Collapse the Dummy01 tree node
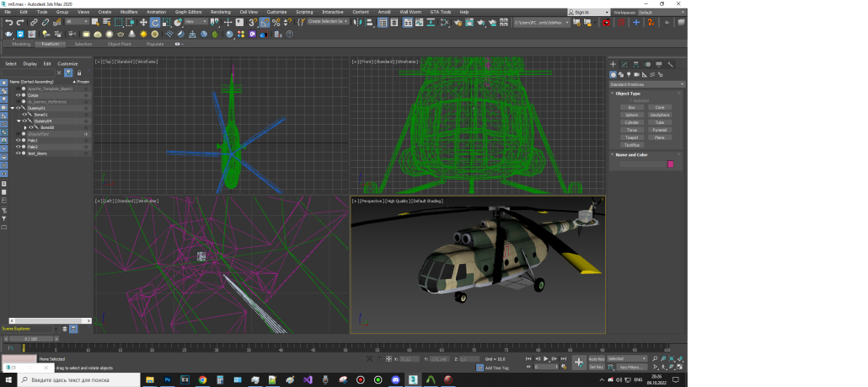 pos(13,108)
